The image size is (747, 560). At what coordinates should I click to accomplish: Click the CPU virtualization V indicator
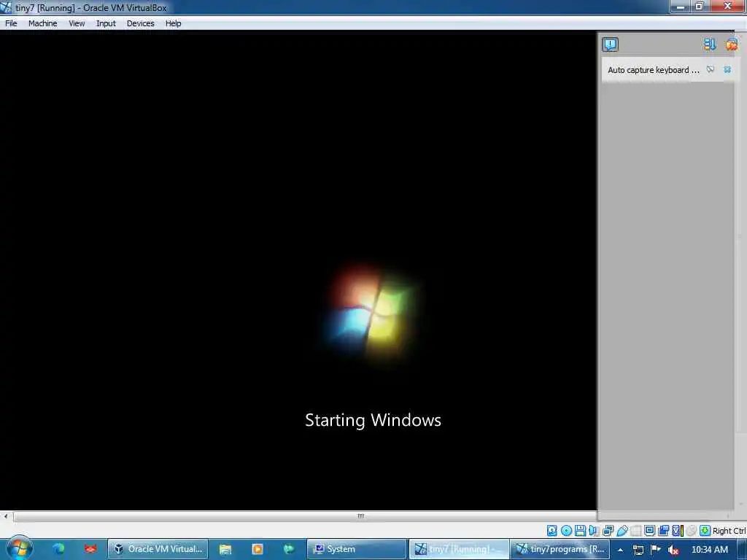pyautogui.click(x=678, y=531)
